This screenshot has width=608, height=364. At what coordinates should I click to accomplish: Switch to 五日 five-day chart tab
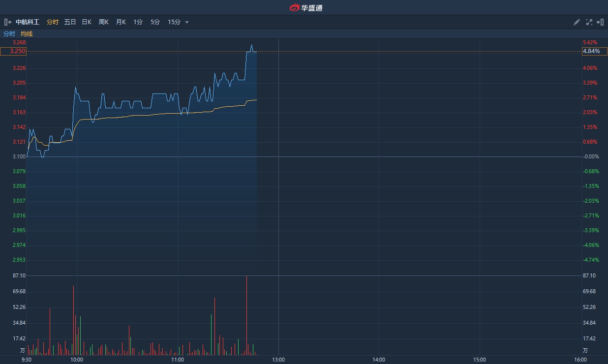(x=70, y=22)
